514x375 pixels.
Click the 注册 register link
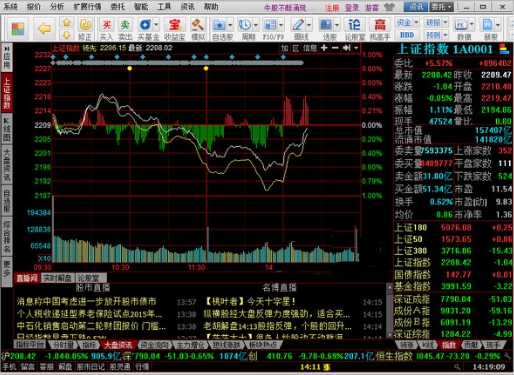(x=332, y=7)
